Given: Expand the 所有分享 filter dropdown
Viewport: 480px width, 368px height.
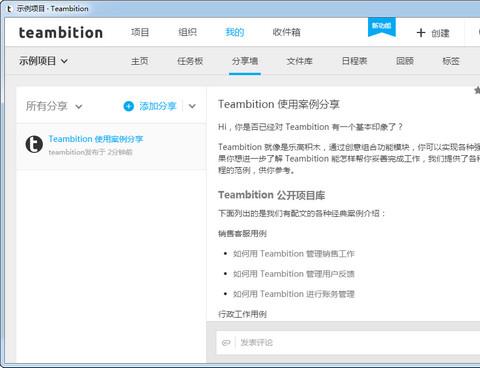Looking at the screenshot, I should [x=54, y=106].
